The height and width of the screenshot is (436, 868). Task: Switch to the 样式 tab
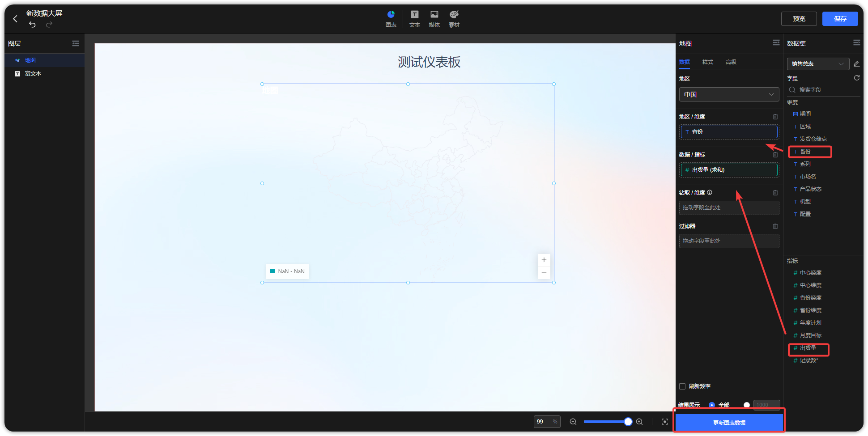[708, 62]
